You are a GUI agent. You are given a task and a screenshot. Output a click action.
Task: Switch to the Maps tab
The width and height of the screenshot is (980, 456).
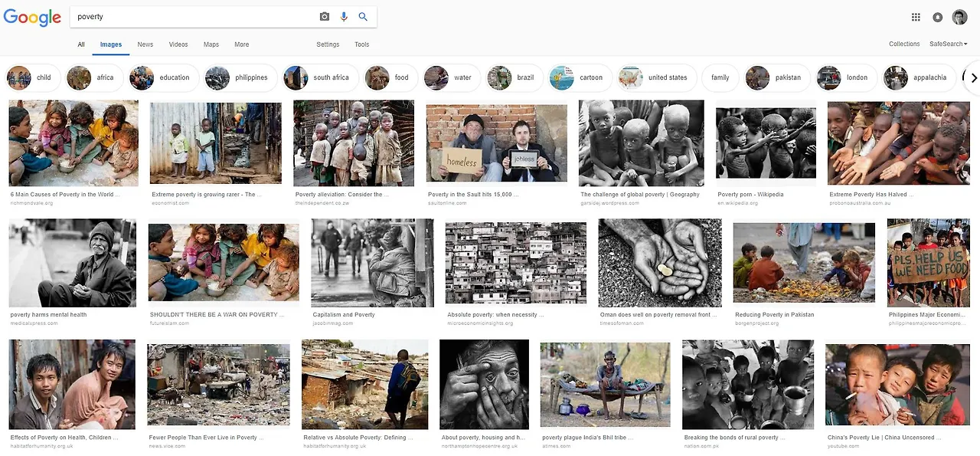click(x=211, y=44)
